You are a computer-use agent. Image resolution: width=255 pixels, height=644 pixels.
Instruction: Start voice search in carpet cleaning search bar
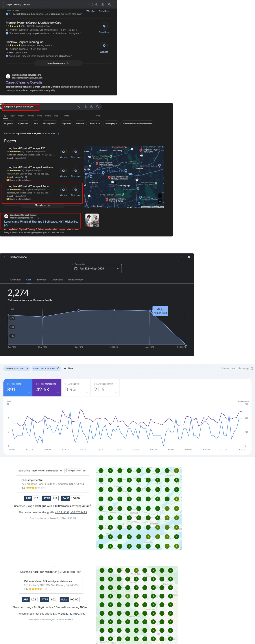[96, 4]
